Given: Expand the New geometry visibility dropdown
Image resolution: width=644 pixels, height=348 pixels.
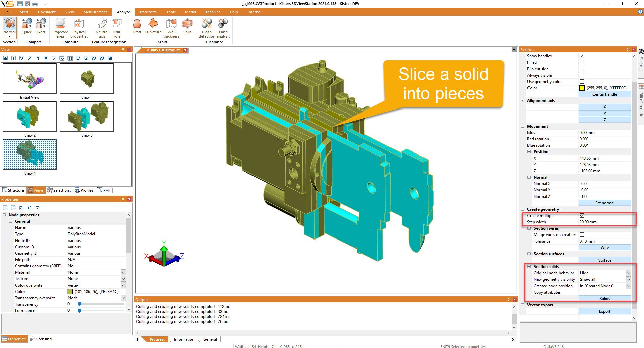Looking at the screenshot, I should 628,279.
